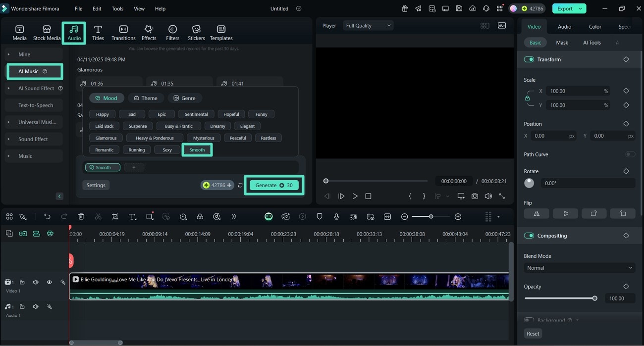Click the zoom out minus on timeline
Viewport: 644px width, 346px height.
pos(405,217)
